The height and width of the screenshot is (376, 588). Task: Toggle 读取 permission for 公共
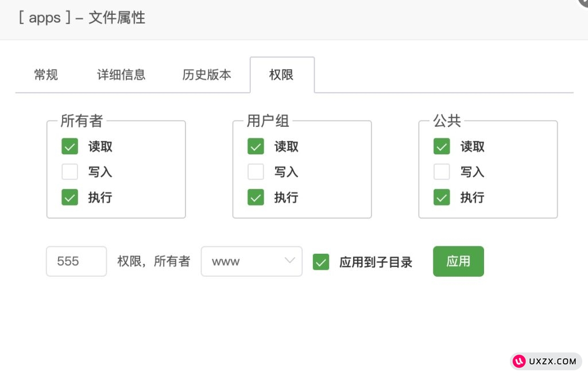point(442,146)
